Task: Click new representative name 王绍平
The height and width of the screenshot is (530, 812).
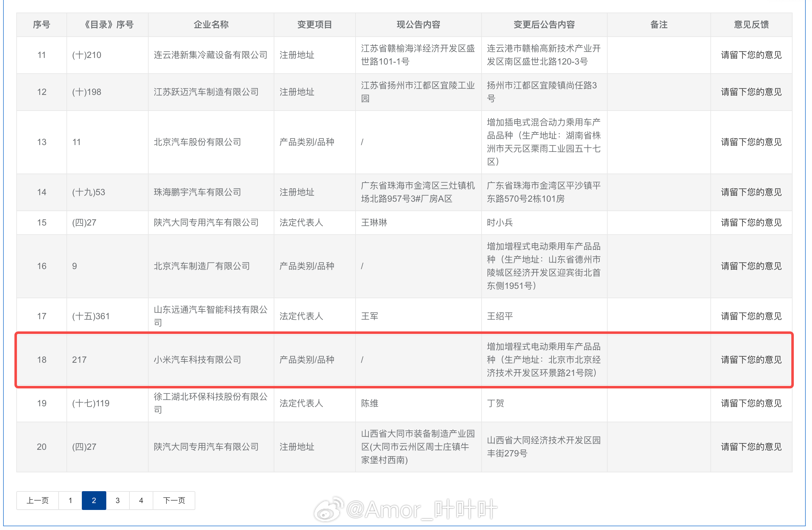Action: point(500,316)
